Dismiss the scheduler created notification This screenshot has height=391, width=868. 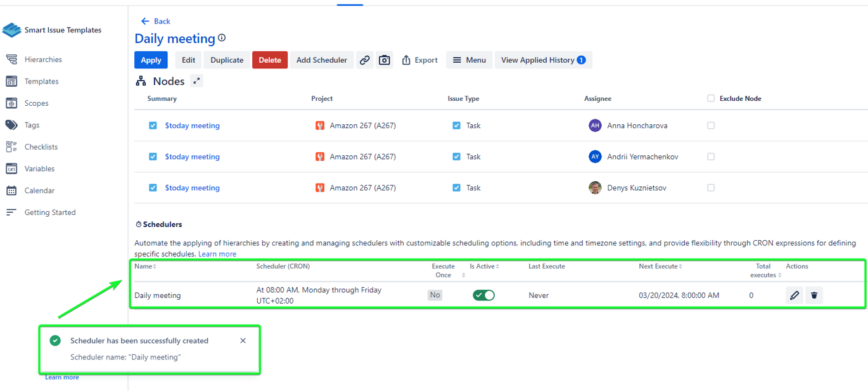[x=243, y=341]
